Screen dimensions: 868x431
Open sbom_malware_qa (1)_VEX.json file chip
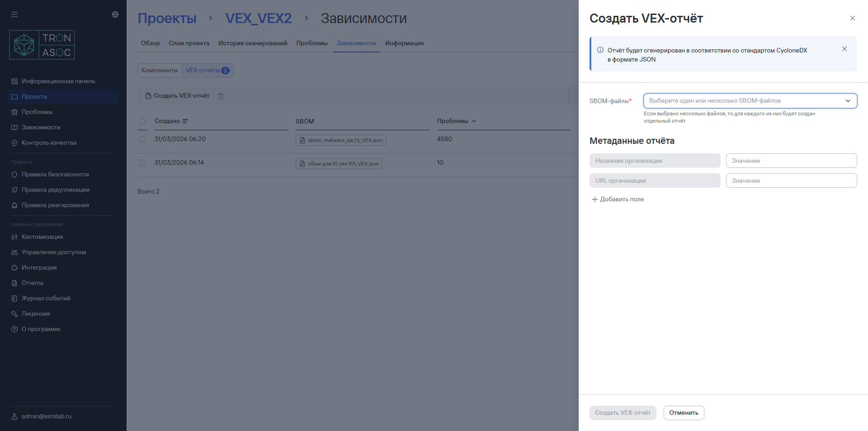341,140
